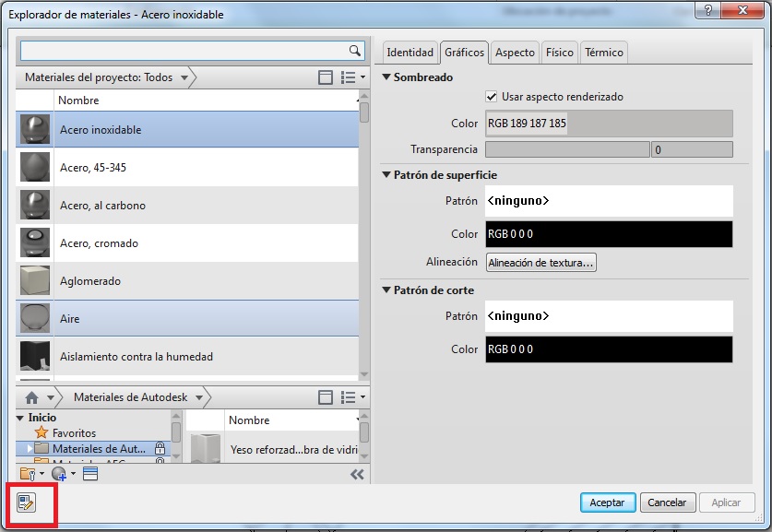Open the Térmico tab

[x=604, y=53]
